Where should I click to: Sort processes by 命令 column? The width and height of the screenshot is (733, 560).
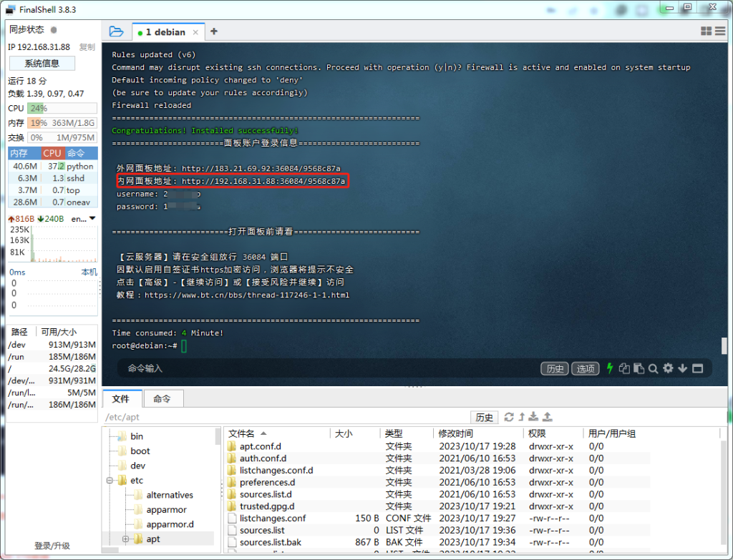(x=81, y=153)
